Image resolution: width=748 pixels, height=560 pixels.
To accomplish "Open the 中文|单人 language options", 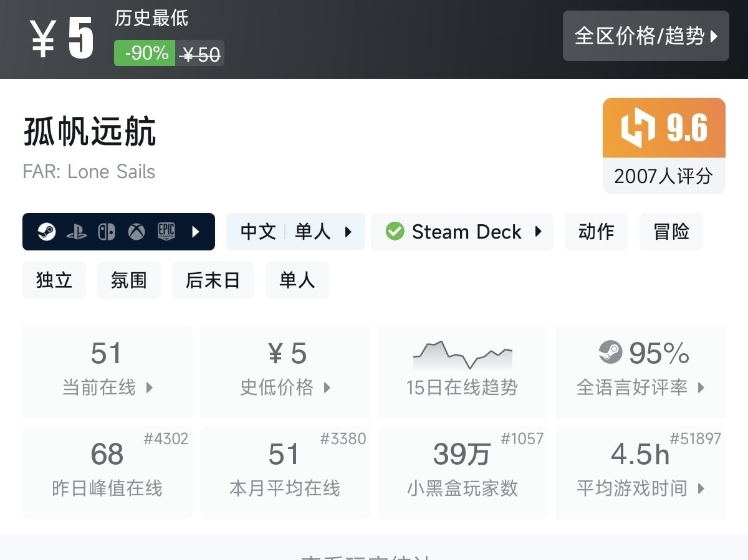I will pyautogui.click(x=295, y=232).
